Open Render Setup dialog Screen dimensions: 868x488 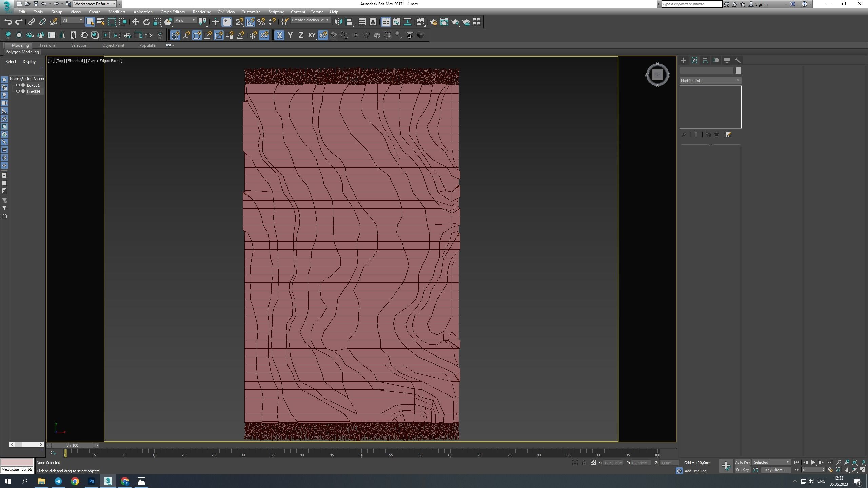point(433,22)
